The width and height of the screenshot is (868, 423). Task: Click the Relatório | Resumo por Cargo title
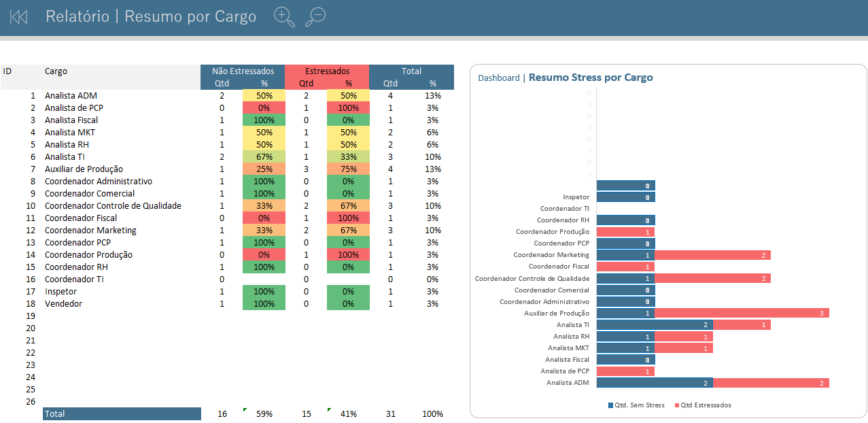click(x=150, y=17)
